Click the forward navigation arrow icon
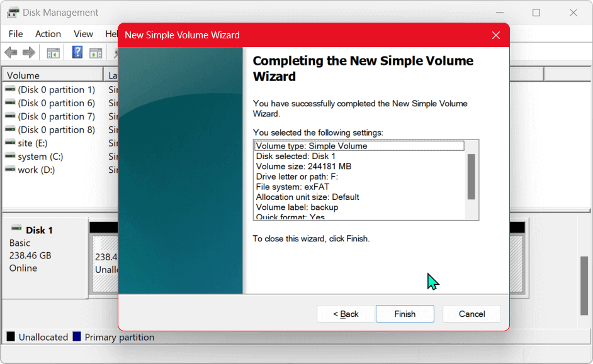This screenshot has height=364, width=593. [x=29, y=52]
